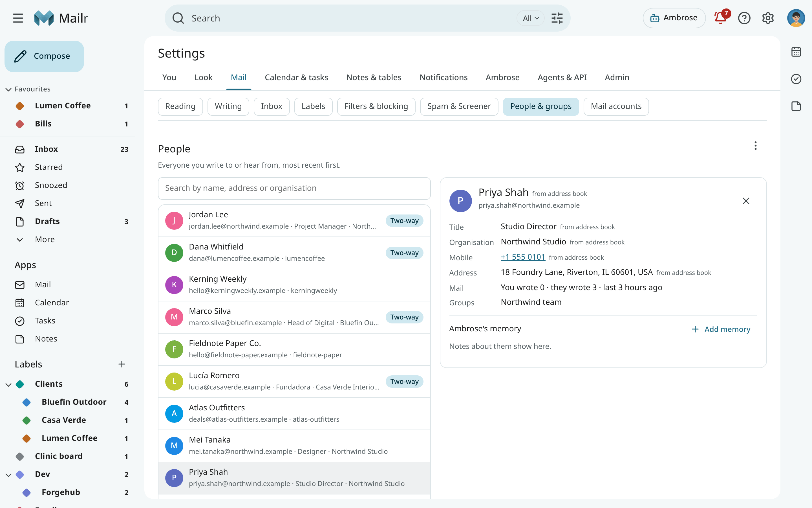Open the All search scope dropdown
812x508 pixels.
pyautogui.click(x=530, y=18)
